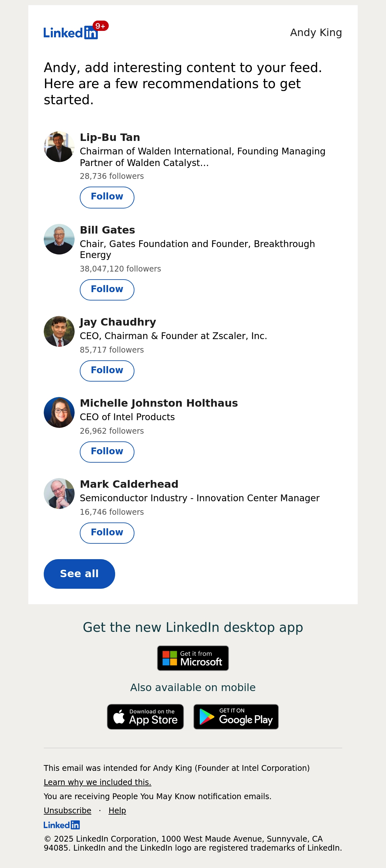
Task: Select the '16,746 followers' text
Action: (112, 512)
